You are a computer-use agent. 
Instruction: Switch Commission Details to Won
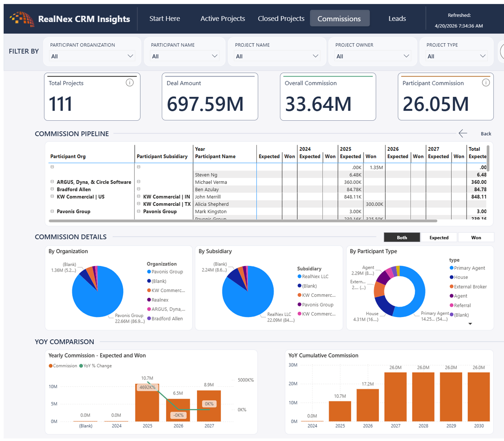click(476, 237)
